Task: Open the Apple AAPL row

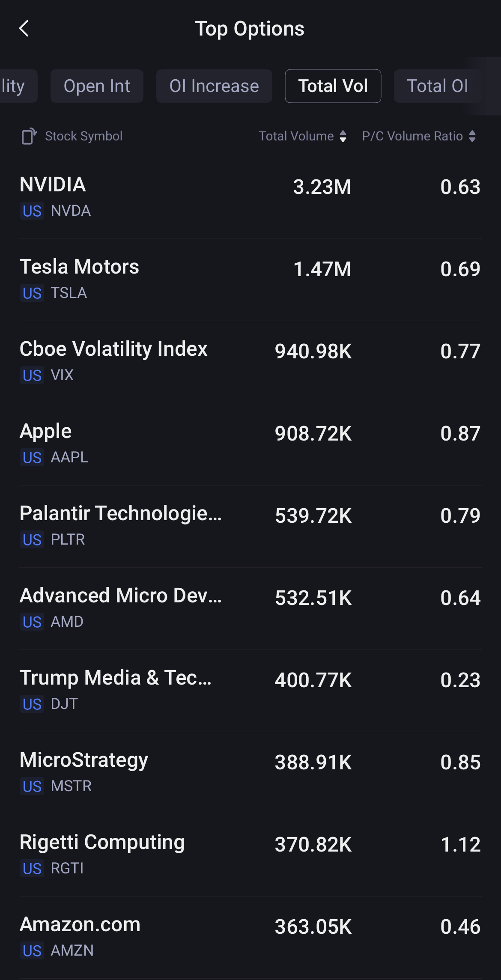Action: click(x=250, y=444)
